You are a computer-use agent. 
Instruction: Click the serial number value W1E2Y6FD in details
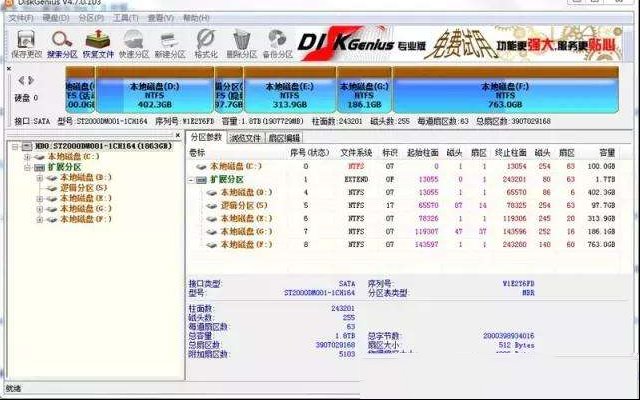click(518, 283)
